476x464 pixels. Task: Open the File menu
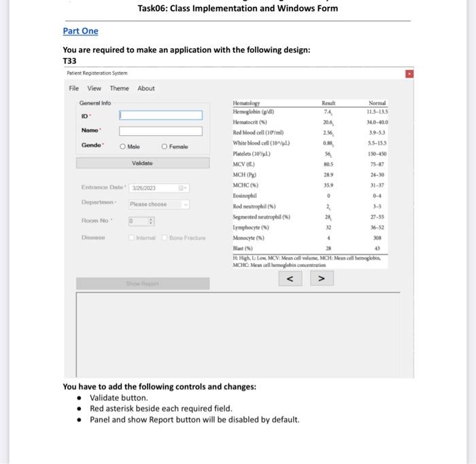click(x=73, y=88)
